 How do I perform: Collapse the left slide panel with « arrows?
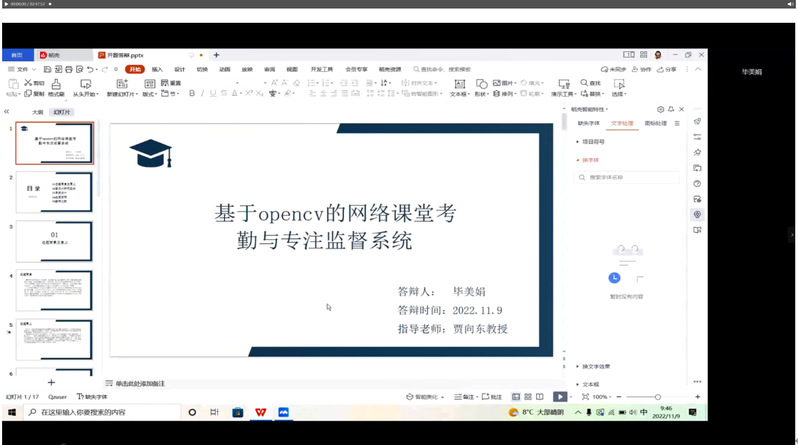tap(8, 112)
